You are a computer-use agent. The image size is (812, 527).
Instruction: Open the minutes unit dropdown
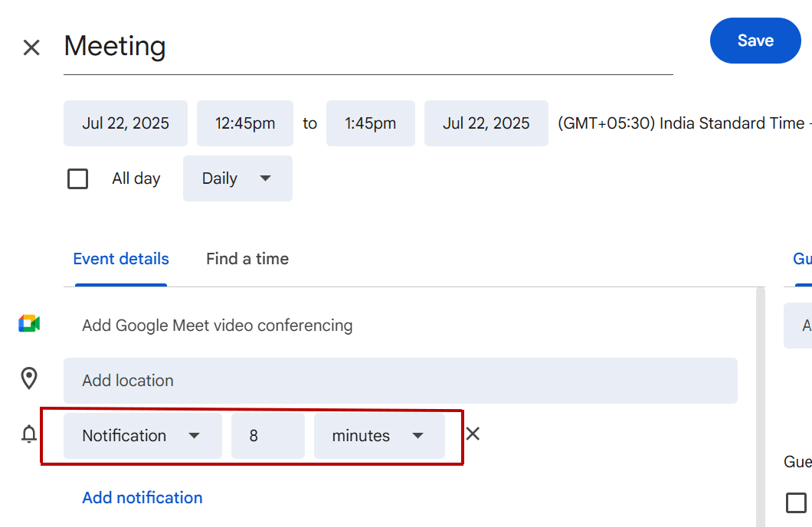[380, 435]
